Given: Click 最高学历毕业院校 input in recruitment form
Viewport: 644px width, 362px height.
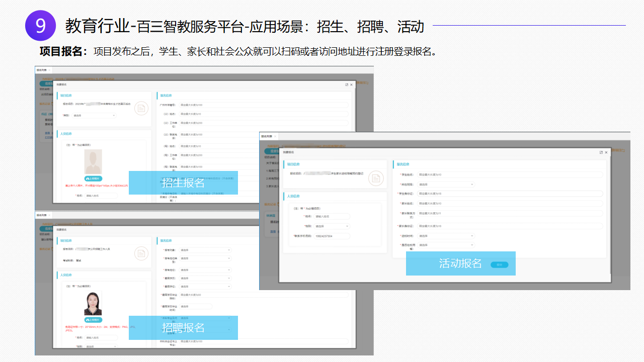Looking at the screenshot, I should pyautogui.click(x=264, y=295).
